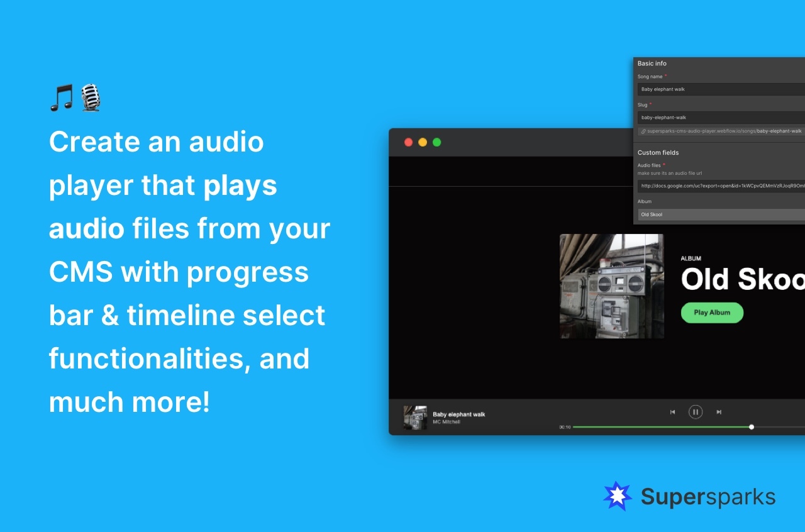Click the MC Mitchell artist name
This screenshot has width=805, height=532.
pos(447,422)
